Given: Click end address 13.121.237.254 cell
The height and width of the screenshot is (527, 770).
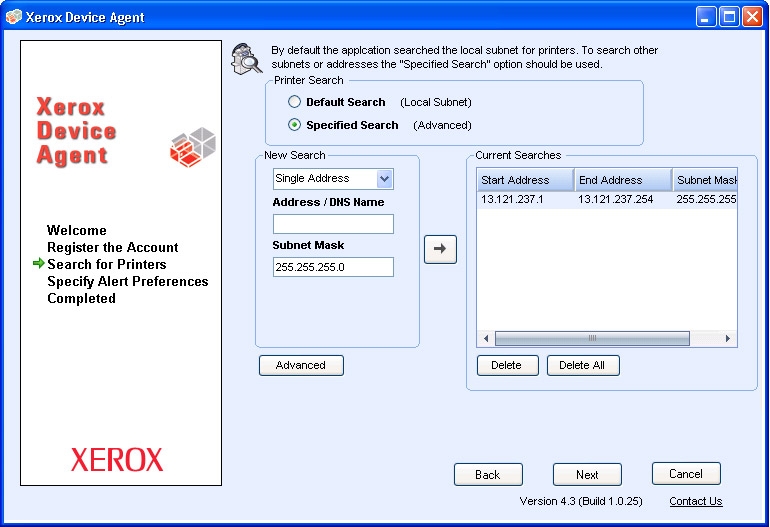Looking at the screenshot, I should 615,199.
